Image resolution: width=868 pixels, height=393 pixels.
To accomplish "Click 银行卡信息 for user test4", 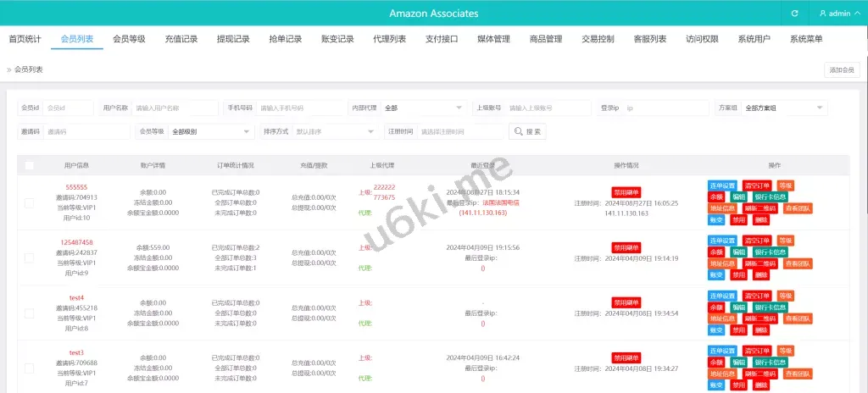I will click(x=769, y=307).
